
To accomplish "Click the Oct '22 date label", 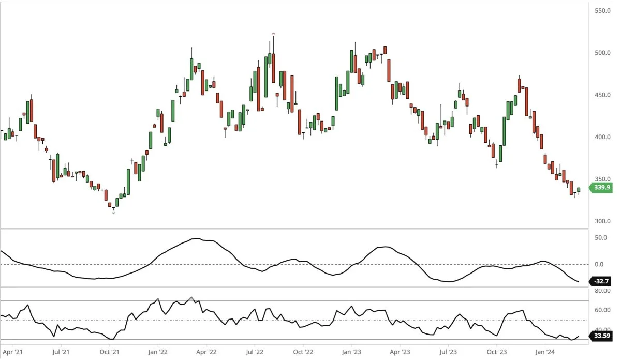I will click(303, 352).
